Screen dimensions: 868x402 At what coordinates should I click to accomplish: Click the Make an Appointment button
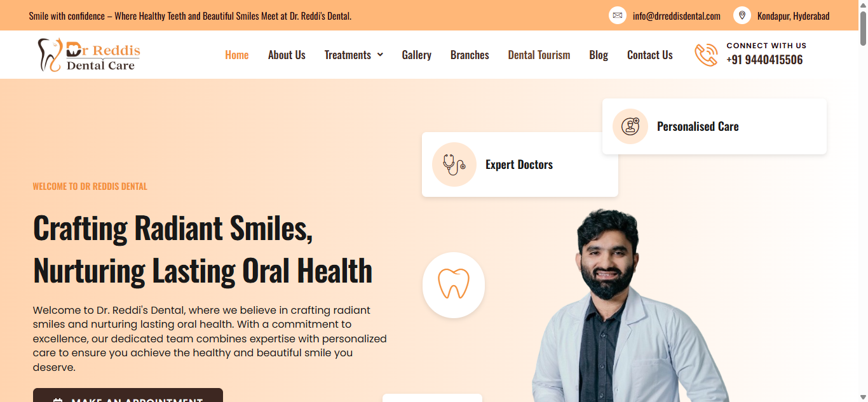[128, 395]
